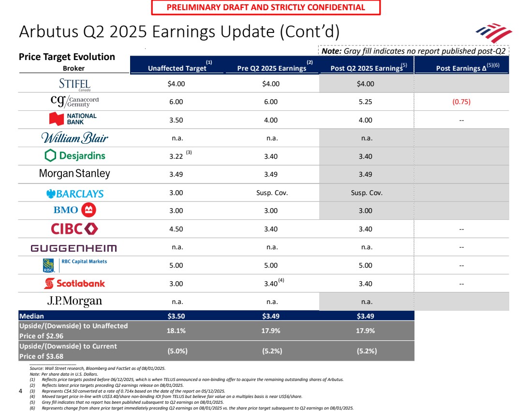
Task: Click the National Bank logo
Action: tap(73, 119)
